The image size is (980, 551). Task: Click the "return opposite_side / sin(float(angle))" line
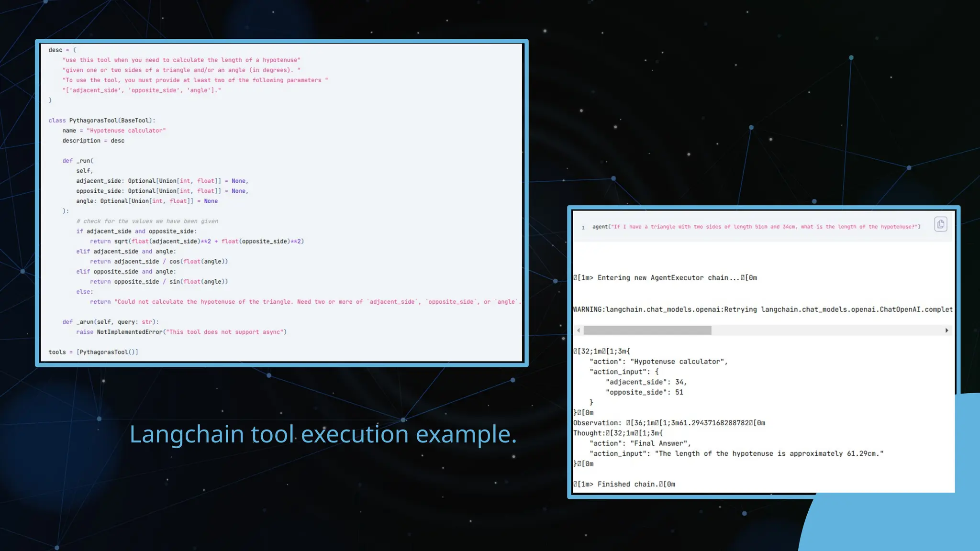[159, 282]
